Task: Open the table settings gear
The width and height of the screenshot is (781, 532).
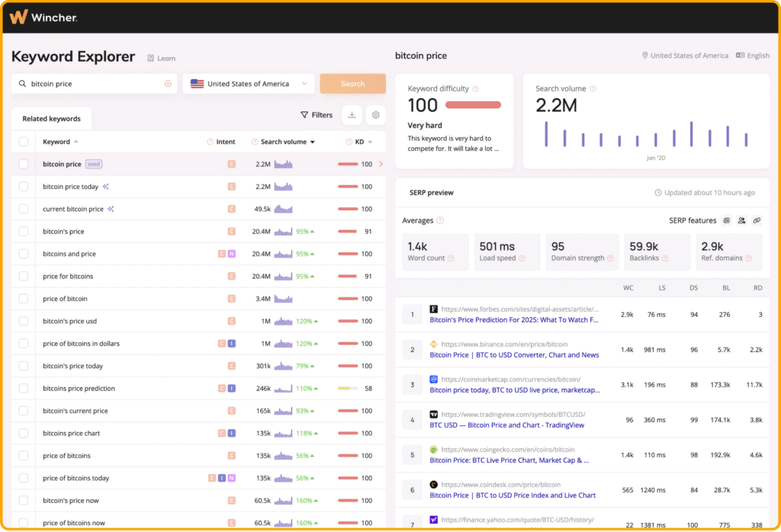Action: click(x=375, y=115)
